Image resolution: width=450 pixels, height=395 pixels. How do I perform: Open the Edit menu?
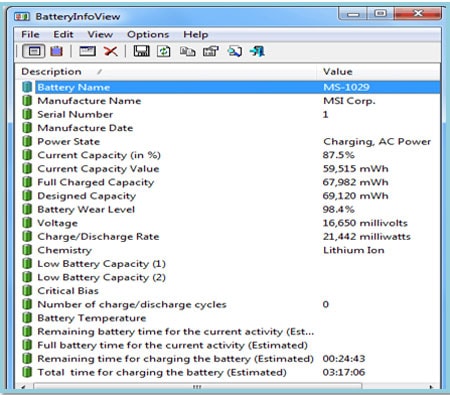pos(63,34)
